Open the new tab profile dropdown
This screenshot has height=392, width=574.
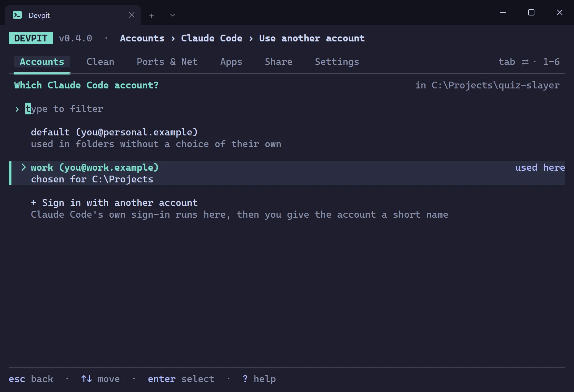click(x=173, y=15)
